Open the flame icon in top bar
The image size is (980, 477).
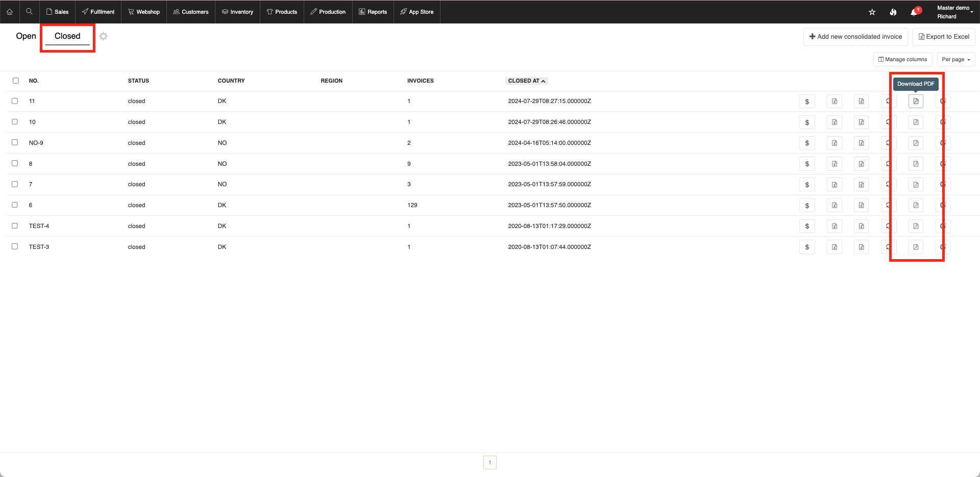click(893, 12)
